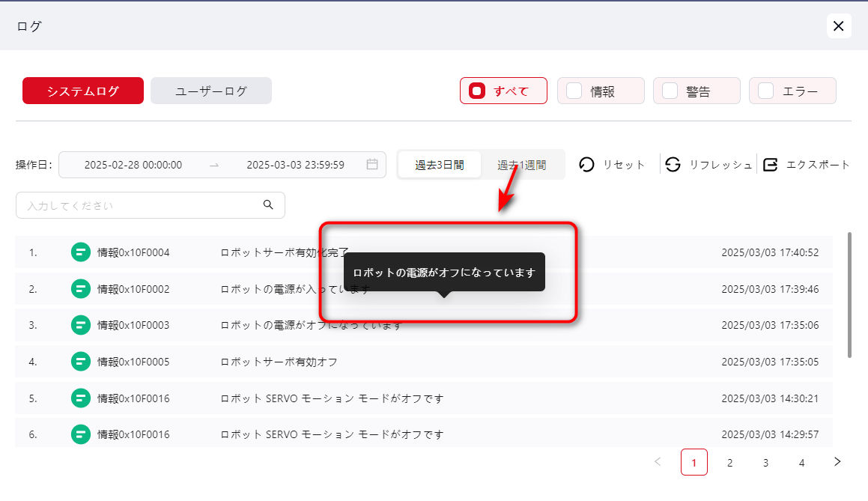Select the 過去1週間 time range

(x=522, y=165)
